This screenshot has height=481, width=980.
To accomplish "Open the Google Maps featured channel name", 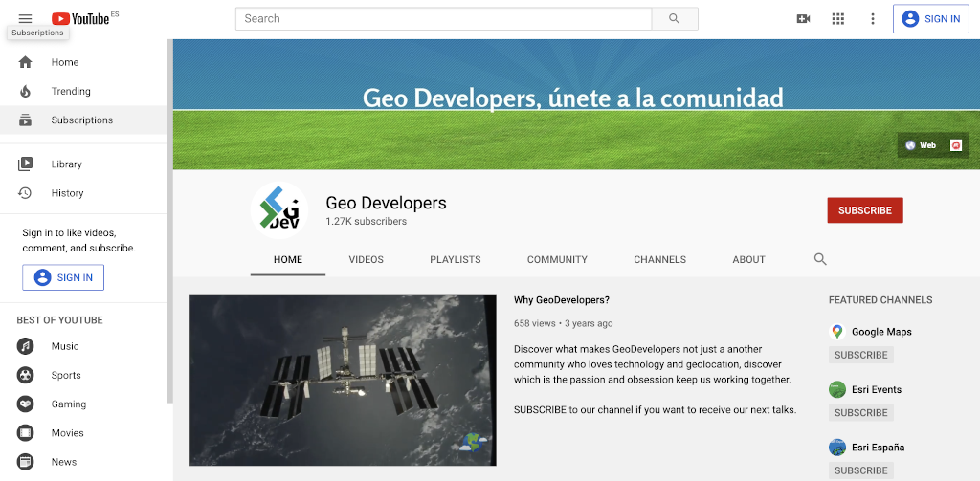I will click(881, 332).
